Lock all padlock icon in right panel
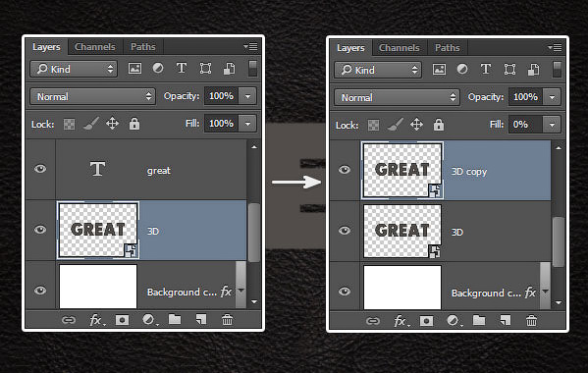 coord(439,125)
